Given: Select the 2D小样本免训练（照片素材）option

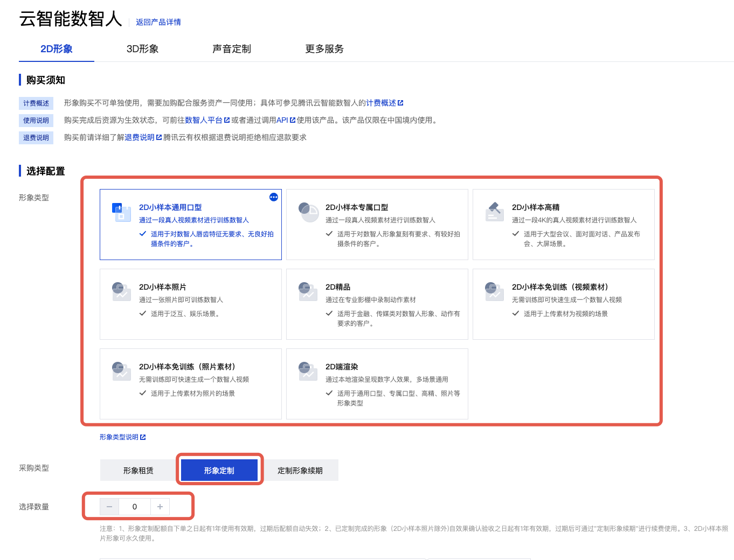Looking at the screenshot, I should pos(191,384).
